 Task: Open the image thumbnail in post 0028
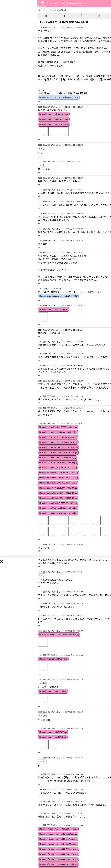pyautogui.click(x=43, y=642)
